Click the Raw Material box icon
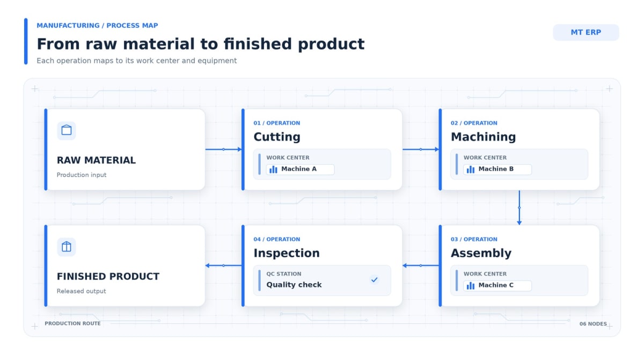 click(x=67, y=130)
